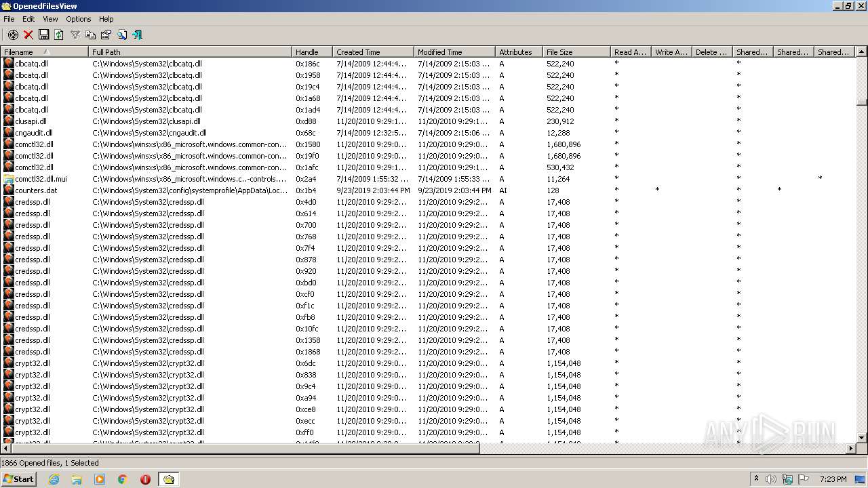Click the Find magnifier toolbar icon
This screenshot has width=868, height=488.
pos(122,35)
